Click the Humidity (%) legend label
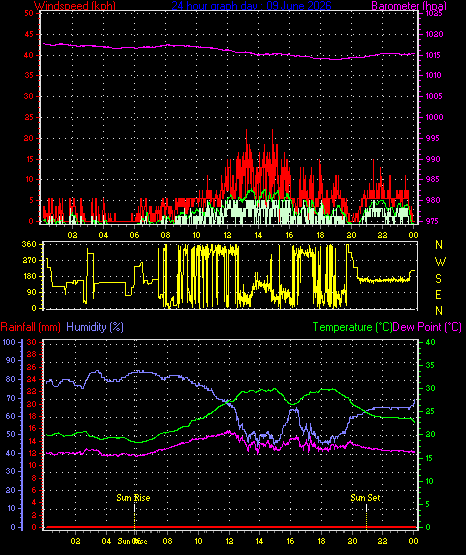 click(x=95, y=327)
